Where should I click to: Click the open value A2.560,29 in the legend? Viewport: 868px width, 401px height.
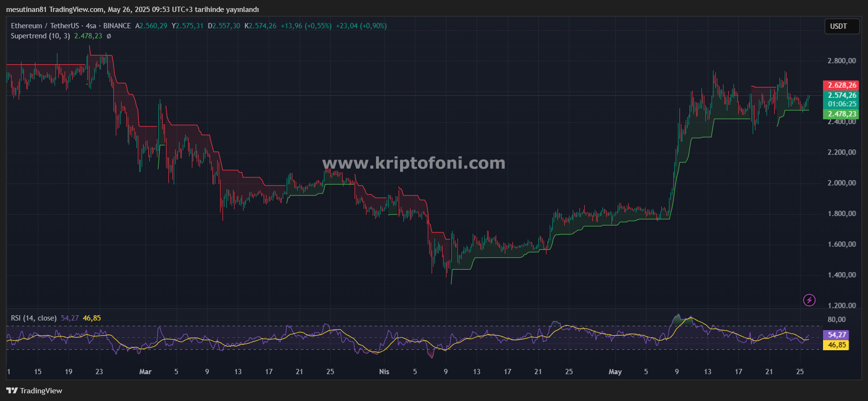[151, 26]
